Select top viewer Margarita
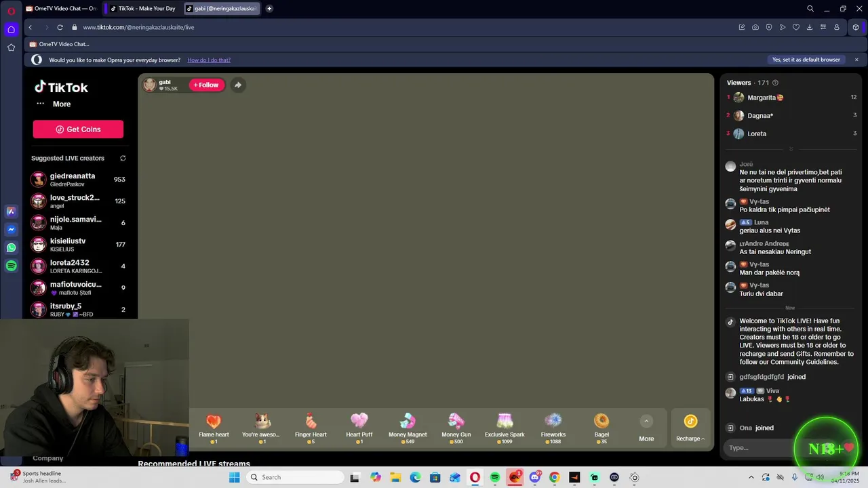This screenshot has width=868, height=488. [791, 98]
